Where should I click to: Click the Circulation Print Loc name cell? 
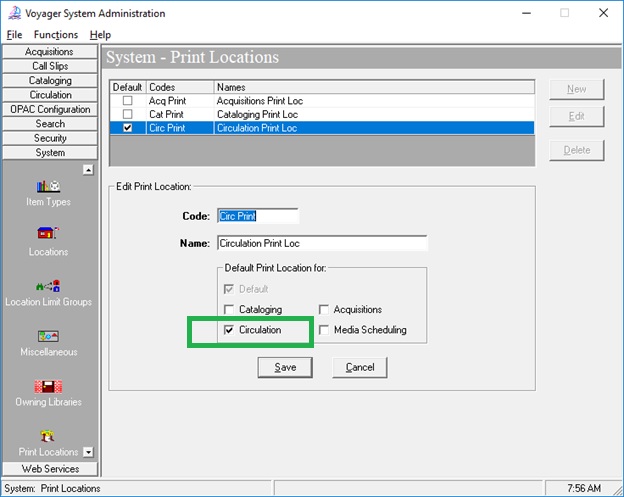pyautogui.click(x=374, y=128)
